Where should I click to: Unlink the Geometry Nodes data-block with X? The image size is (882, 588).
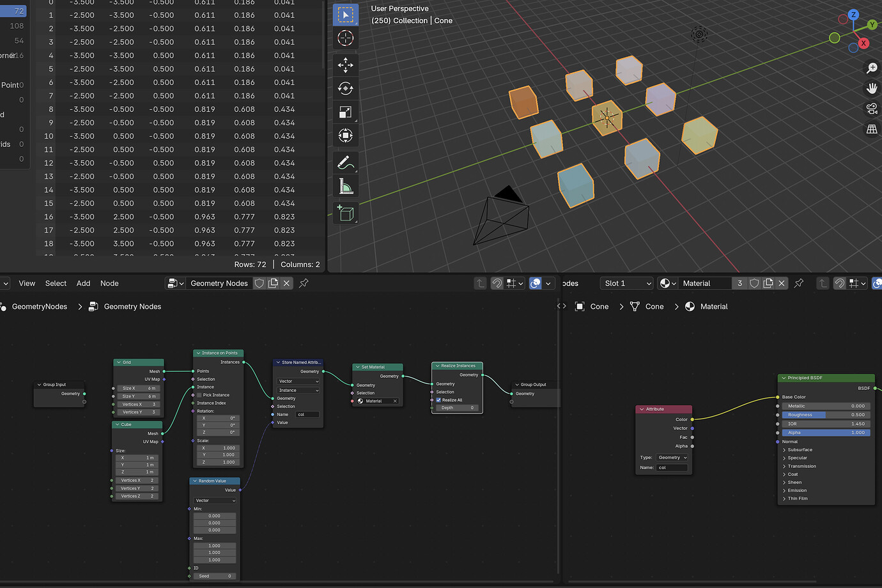coord(286,283)
